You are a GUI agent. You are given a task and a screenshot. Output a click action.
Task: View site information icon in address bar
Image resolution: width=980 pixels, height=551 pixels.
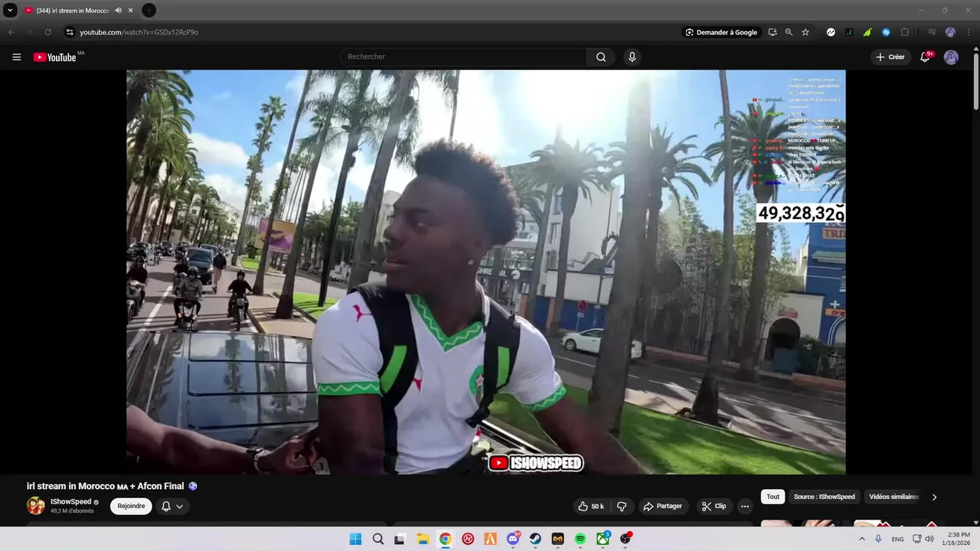[x=70, y=32]
